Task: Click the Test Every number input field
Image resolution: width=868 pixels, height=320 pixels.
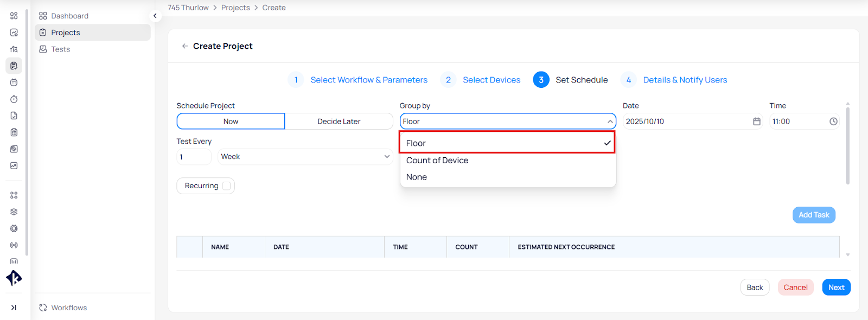Action: (193, 157)
